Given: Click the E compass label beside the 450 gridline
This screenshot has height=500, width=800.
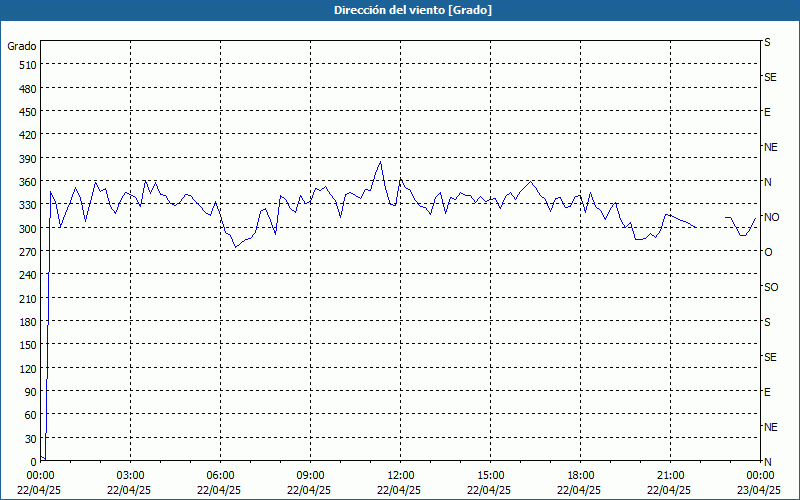Looking at the screenshot, I should [x=767, y=112].
